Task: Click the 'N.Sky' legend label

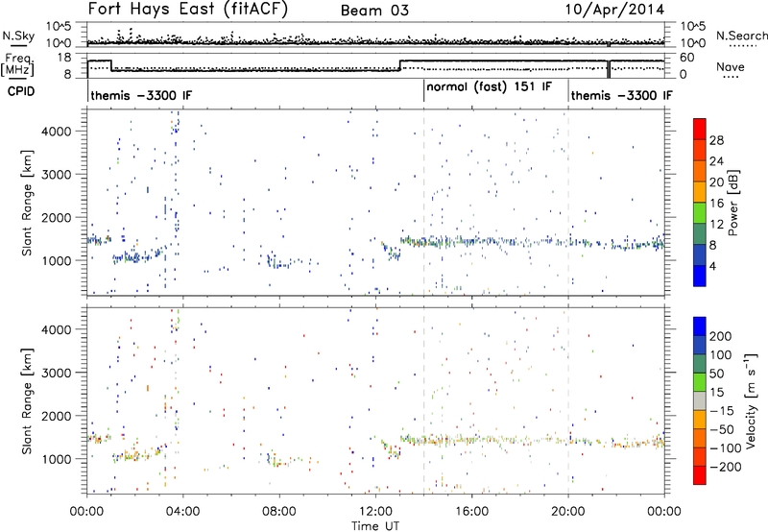Action: [18, 36]
